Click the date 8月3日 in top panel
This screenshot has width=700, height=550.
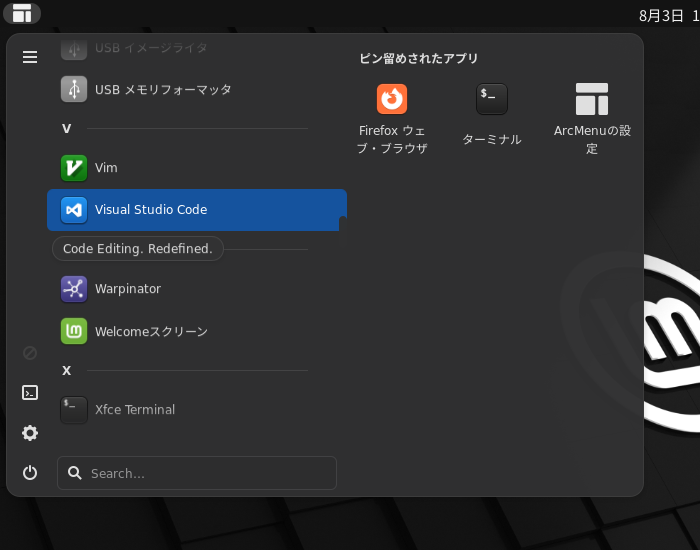tap(661, 16)
